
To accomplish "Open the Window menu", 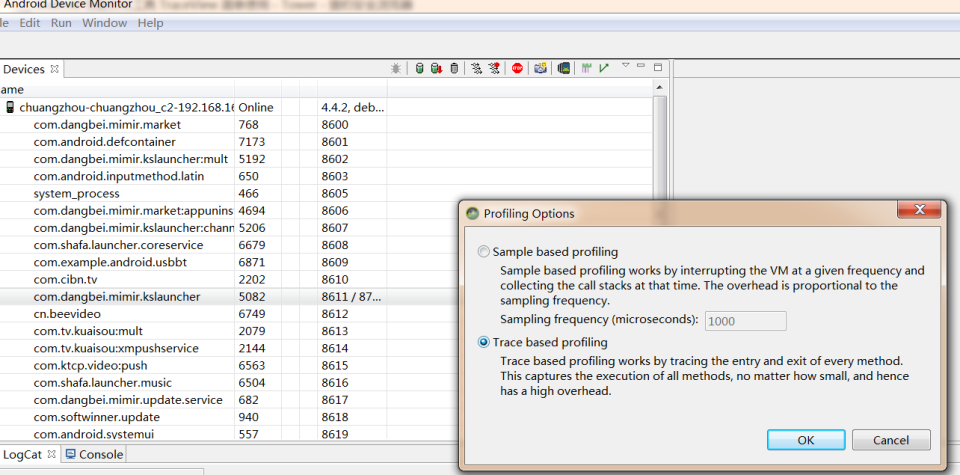I will (x=105, y=23).
